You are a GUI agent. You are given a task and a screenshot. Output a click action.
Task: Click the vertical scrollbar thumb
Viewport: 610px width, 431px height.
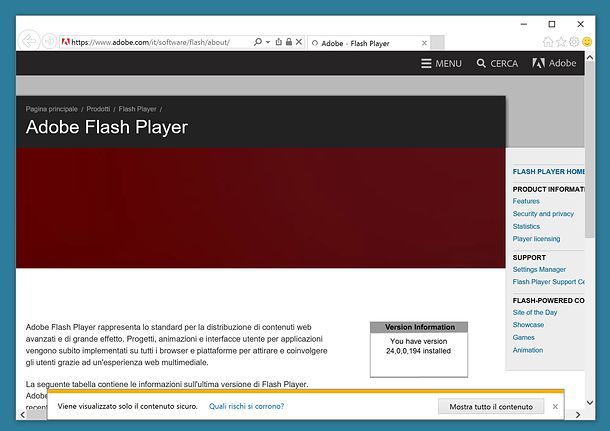[590, 150]
